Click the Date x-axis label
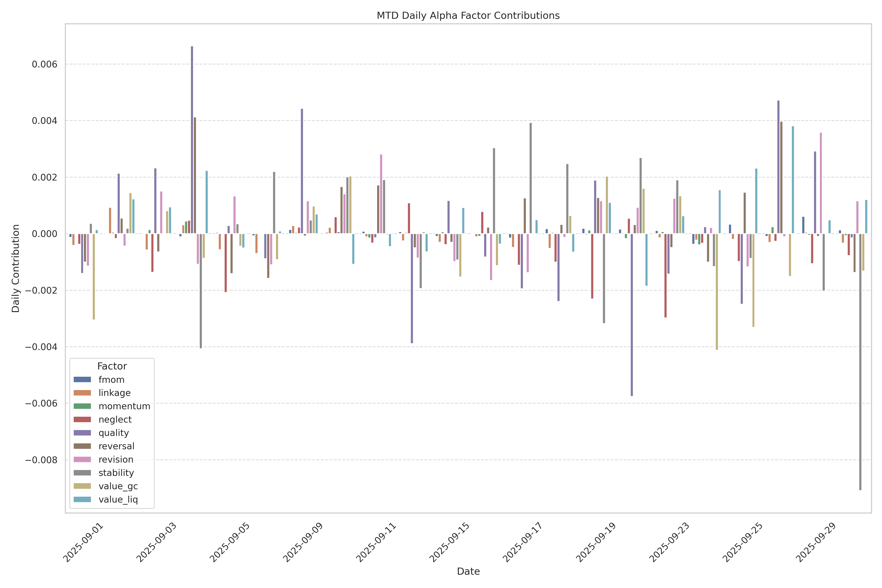Image resolution: width=882 pixels, height=588 pixels. 468,571
